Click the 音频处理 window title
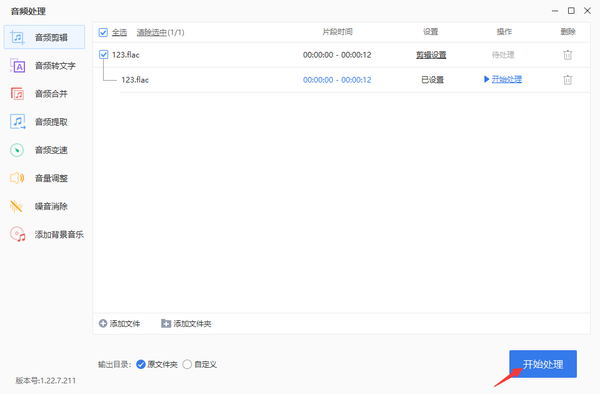 pyautogui.click(x=28, y=11)
